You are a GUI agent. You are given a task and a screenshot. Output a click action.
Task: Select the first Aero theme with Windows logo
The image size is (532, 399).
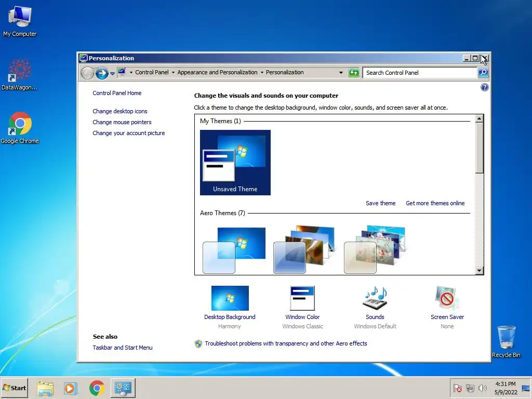tap(234, 250)
